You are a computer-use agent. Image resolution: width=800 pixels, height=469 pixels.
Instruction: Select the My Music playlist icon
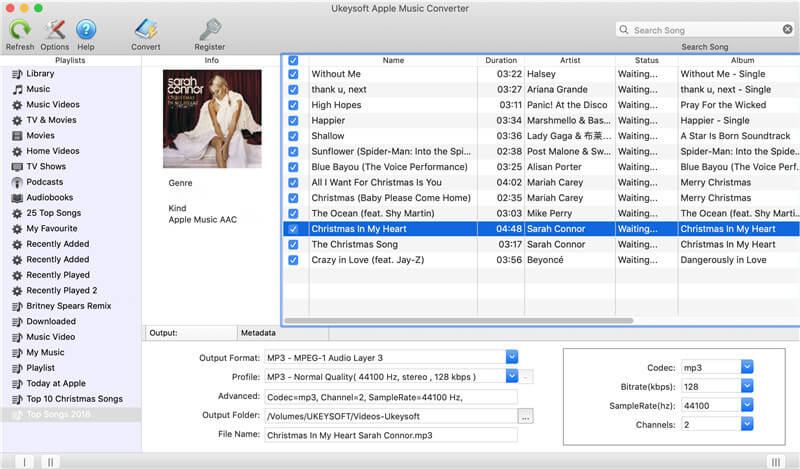tap(17, 353)
